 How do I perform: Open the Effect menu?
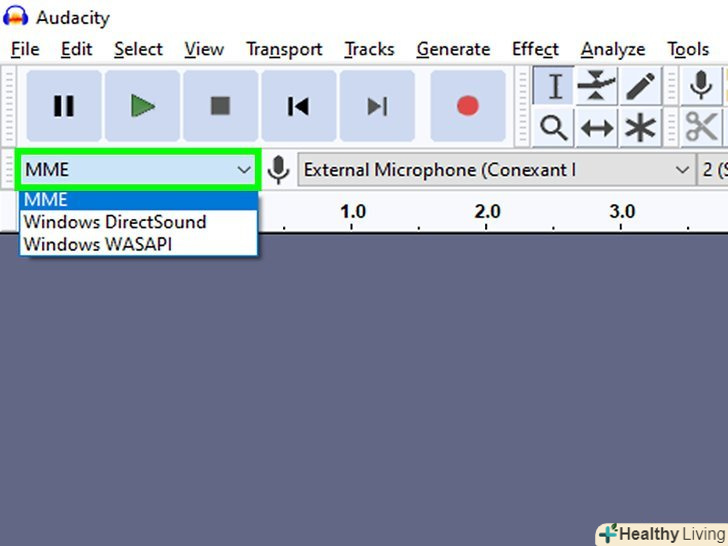tap(535, 49)
